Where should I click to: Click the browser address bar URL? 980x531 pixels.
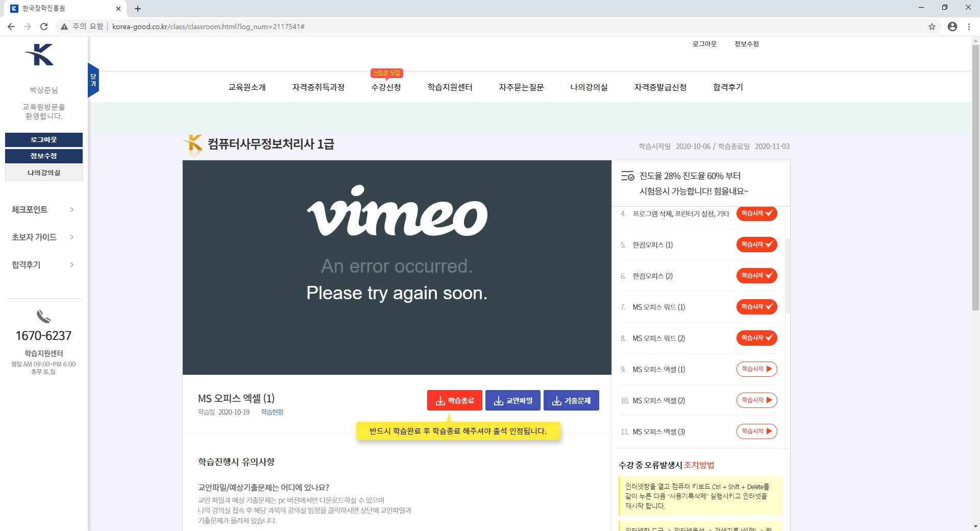point(208,27)
